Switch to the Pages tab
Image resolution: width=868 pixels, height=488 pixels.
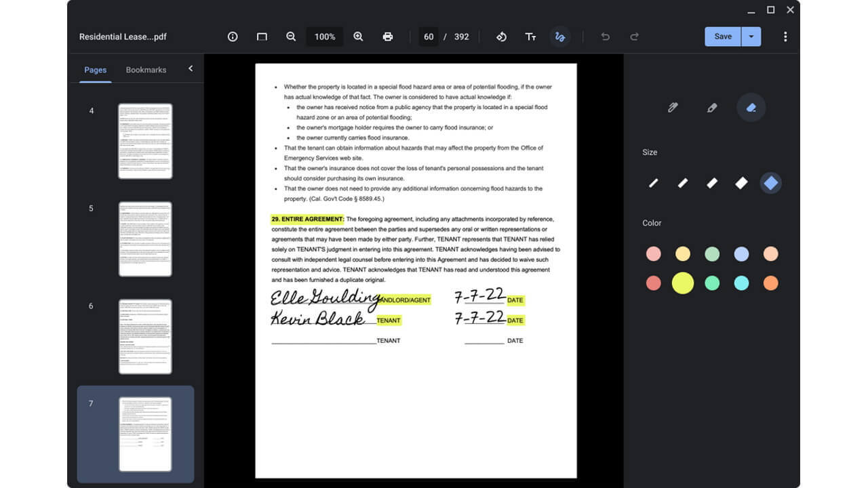tap(95, 69)
